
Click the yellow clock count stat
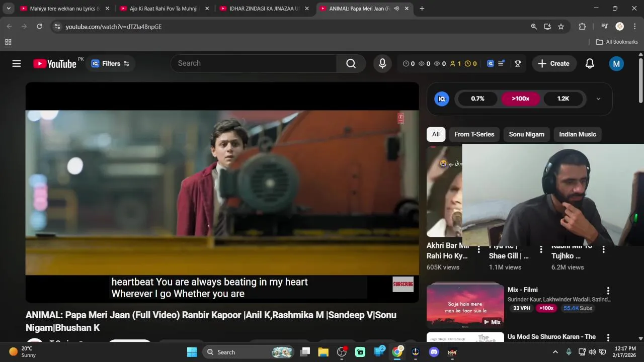470,63
